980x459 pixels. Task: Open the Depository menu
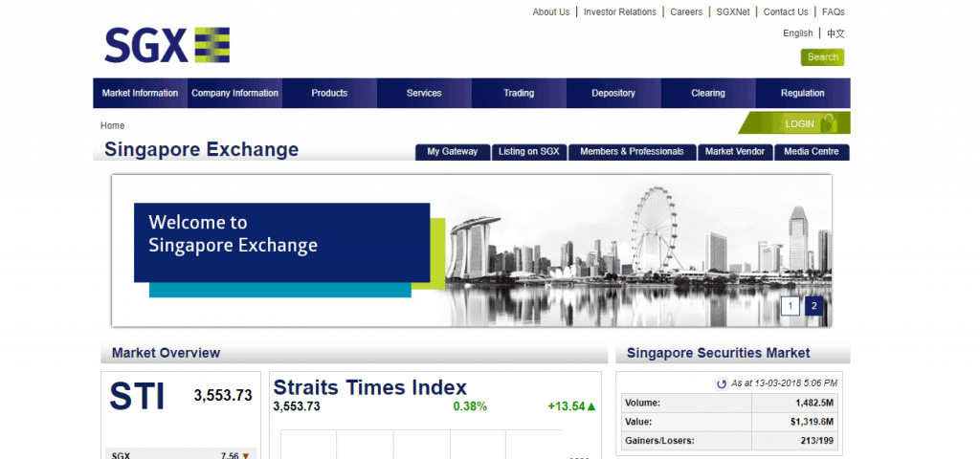pyautogui.click(x=613, y=93)
